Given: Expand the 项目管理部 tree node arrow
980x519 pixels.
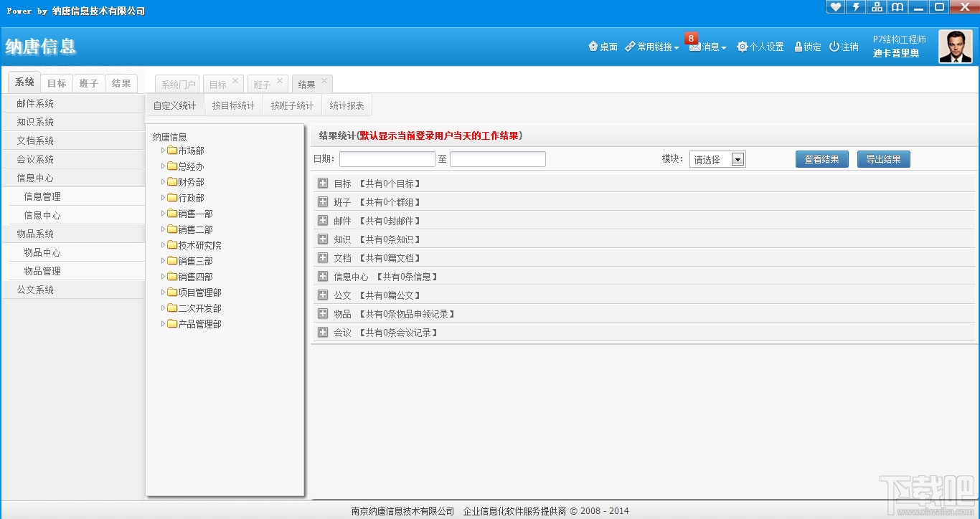Looking at the screenshot, I should coord(164,292).
